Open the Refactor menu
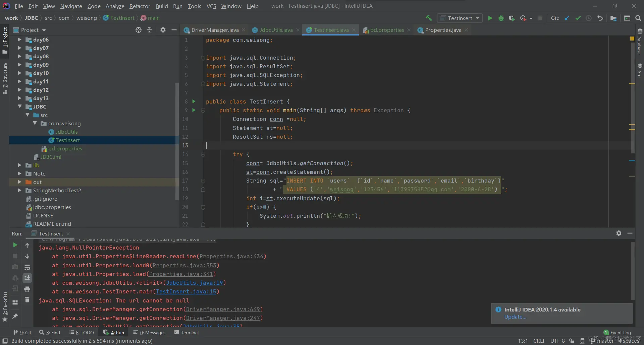 pos(140,6)
